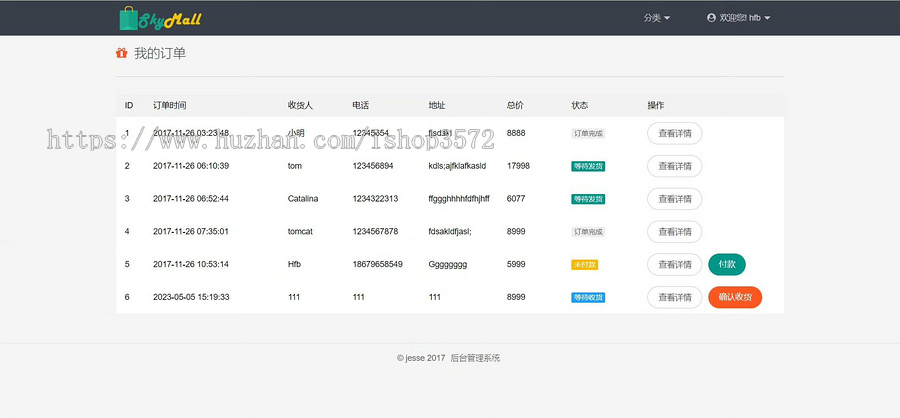Open 查看详情 for Catalina's order

(x=674, y=199)
